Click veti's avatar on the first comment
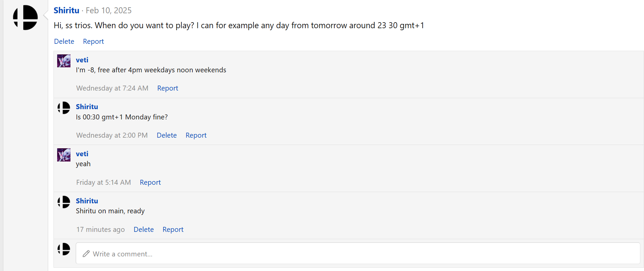Image resolution: width=644 pixels, height=271 pixels. (x=64, y=61)
